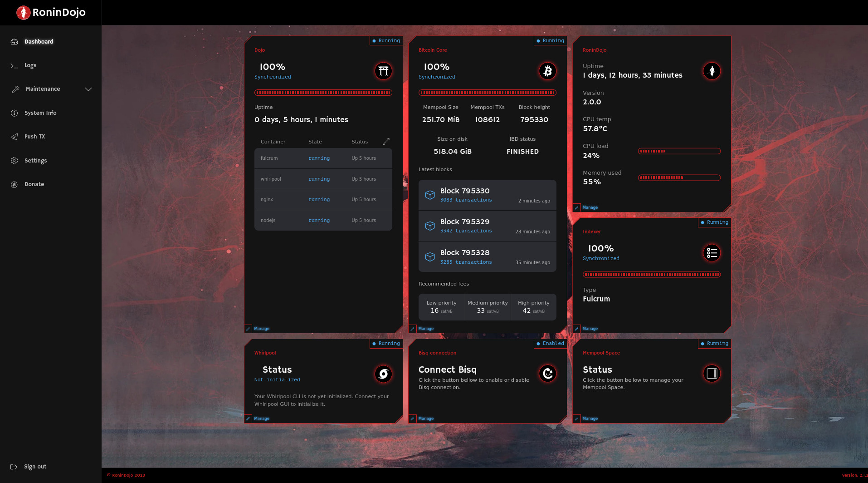Click the Dashboard gauge icon in sidebar
Image resolution: width=868 pixels, height=483 pixels.
14,42
